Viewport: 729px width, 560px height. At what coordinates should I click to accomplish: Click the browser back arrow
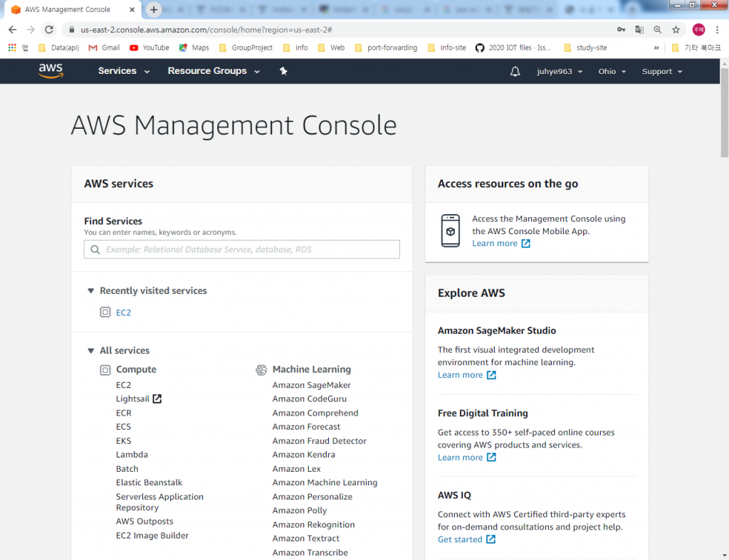[x=13, y=30]
